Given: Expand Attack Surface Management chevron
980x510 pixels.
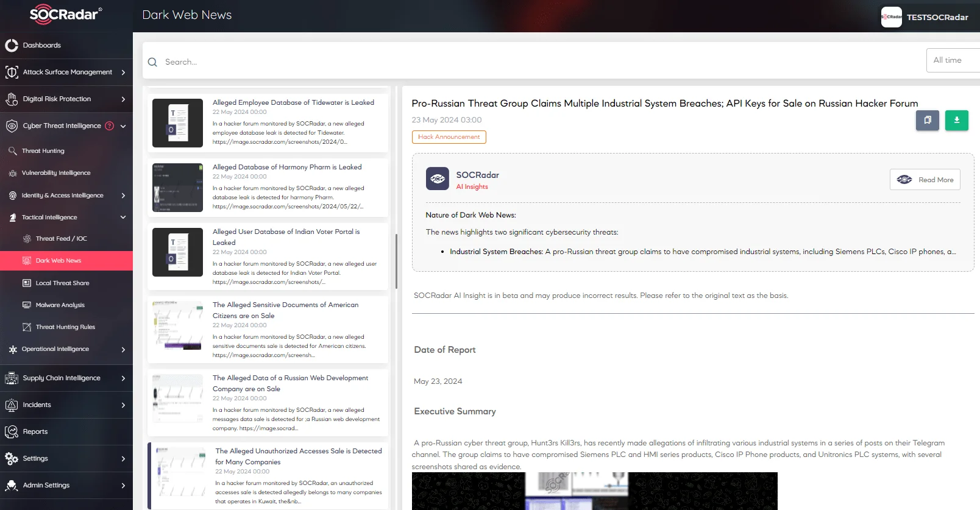Looking at the screenshot, I should 123,72.
